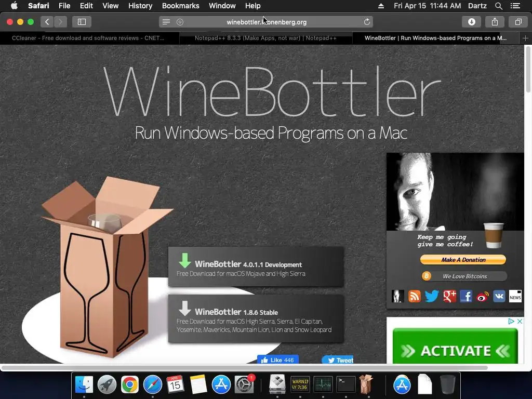This screenshot has width=532, height=399.
Task: Open the Google Plus social icon
Action: tap(449, 296)
